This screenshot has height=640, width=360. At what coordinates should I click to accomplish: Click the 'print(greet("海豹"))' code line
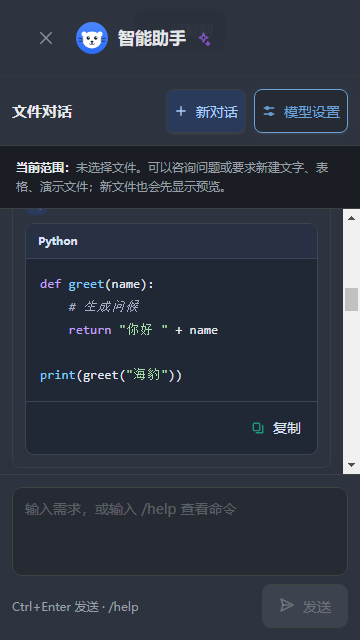(x=111, y=375)
